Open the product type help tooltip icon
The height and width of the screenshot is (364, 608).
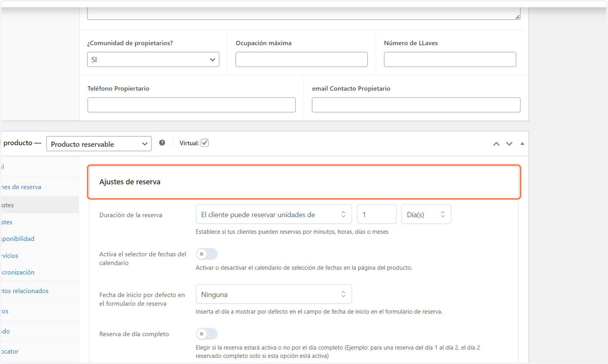point(162,143)
